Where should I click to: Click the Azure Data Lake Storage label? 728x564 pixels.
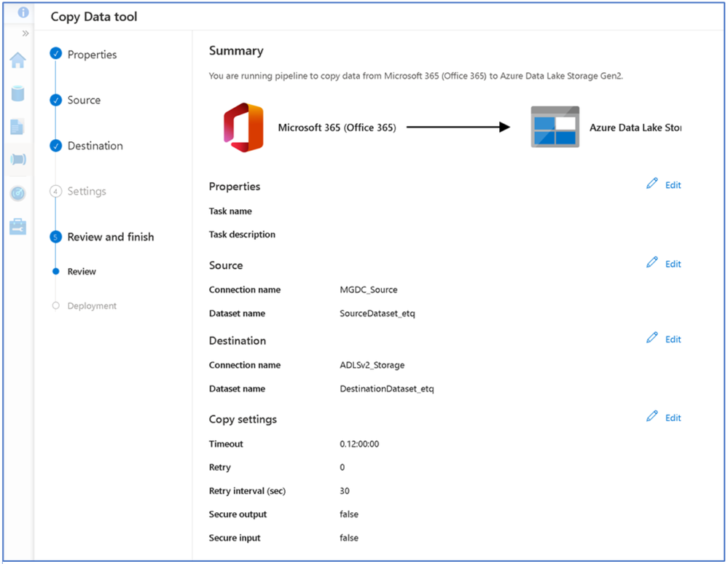635,128
